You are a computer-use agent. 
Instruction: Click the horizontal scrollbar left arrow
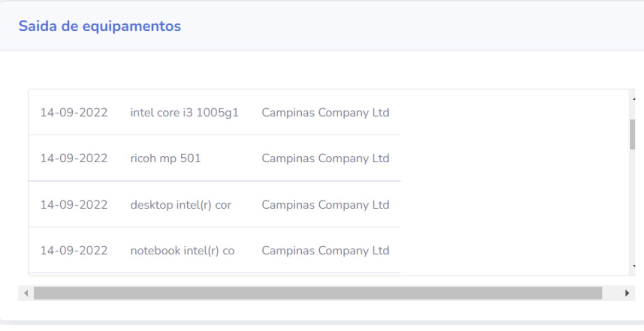coord(26,293)
